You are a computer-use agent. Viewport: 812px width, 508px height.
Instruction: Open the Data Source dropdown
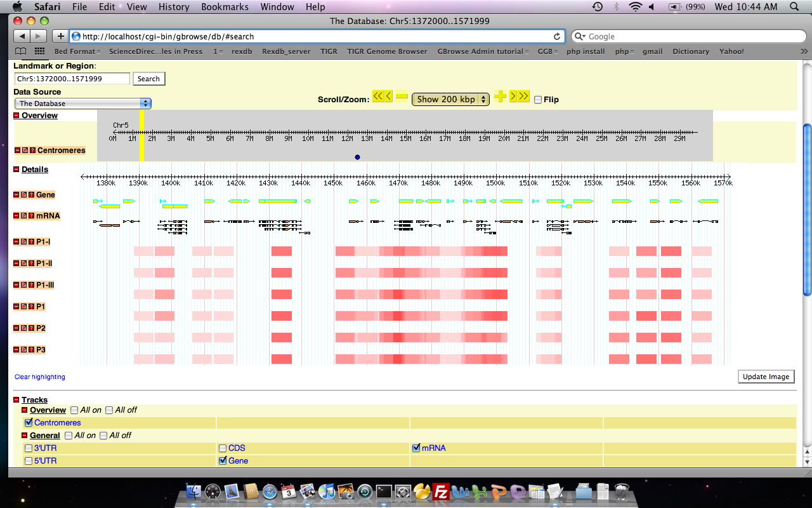coord(82,104)
